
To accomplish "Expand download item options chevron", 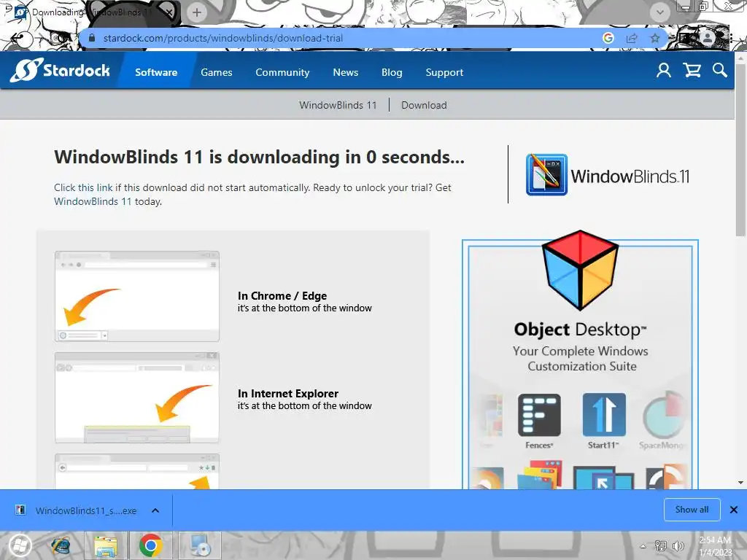I will click(155, 510).
